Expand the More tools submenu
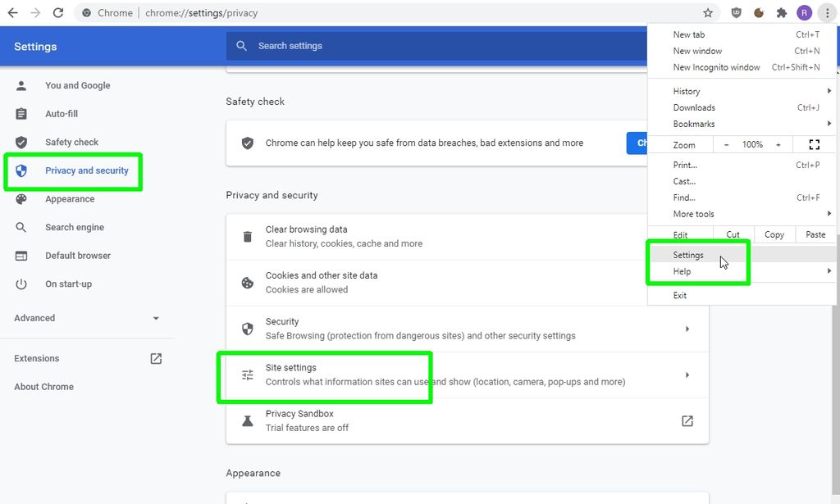Screen dimensions: 840x504 pos(828,214)
